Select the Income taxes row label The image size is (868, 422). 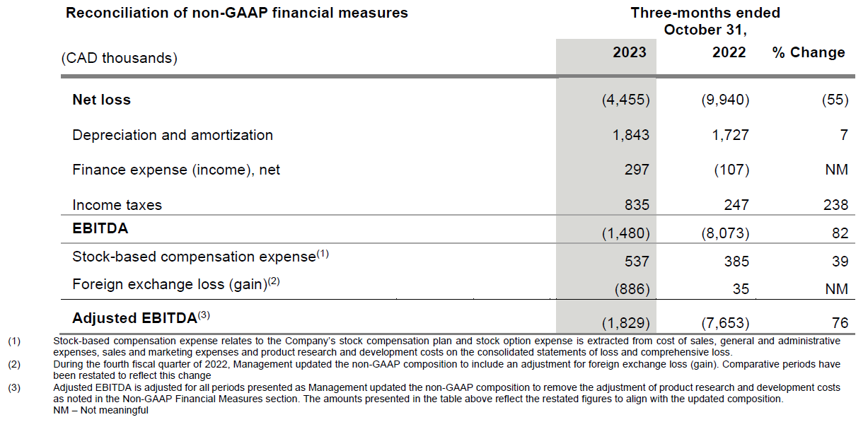coord(117,205)
